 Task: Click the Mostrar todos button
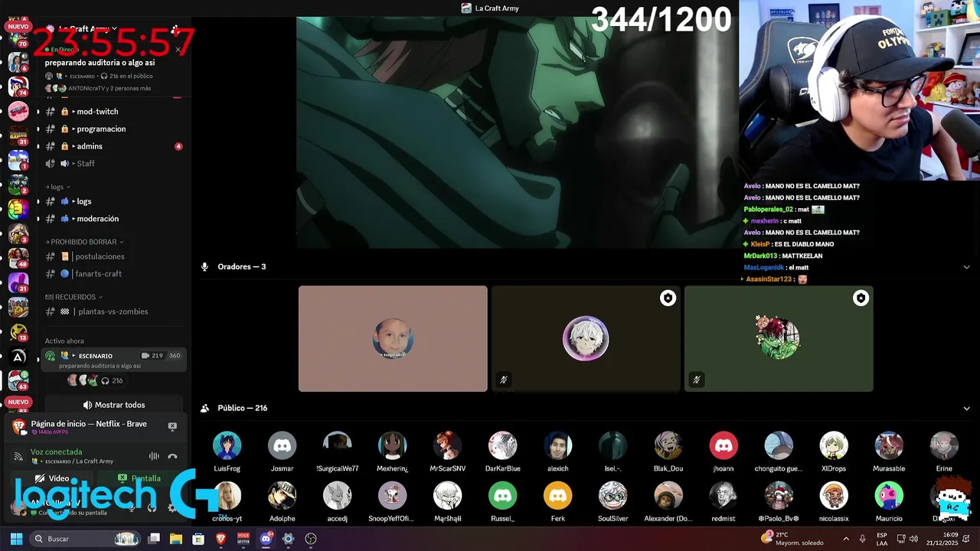click(113, 405)
